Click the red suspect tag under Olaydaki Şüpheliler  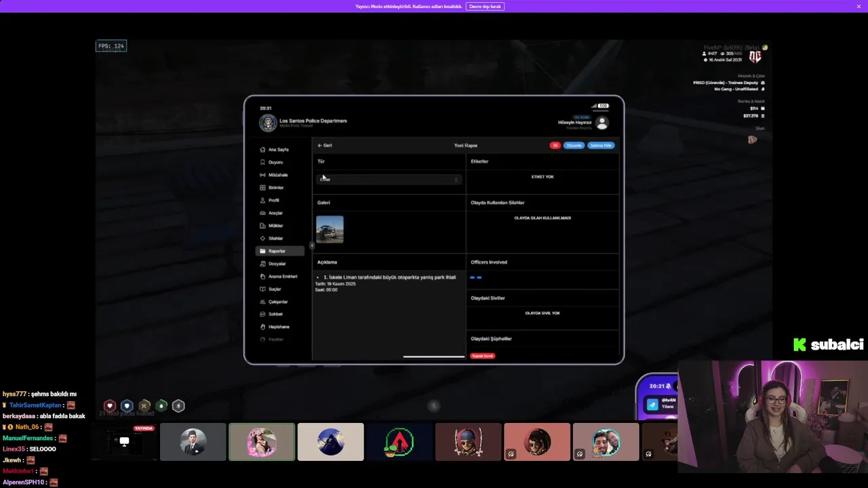coord(483,356)
